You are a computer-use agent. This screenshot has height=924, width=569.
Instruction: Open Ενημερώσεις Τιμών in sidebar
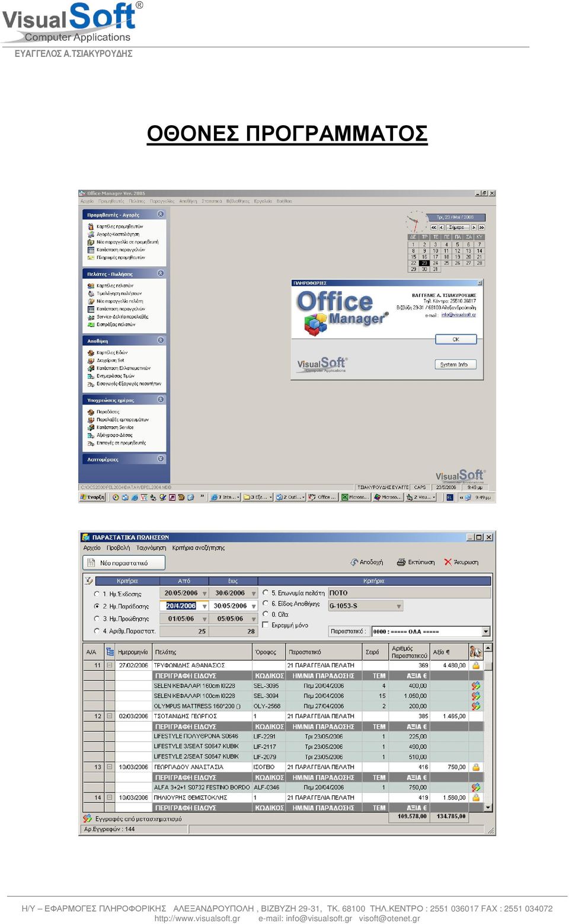116,376
